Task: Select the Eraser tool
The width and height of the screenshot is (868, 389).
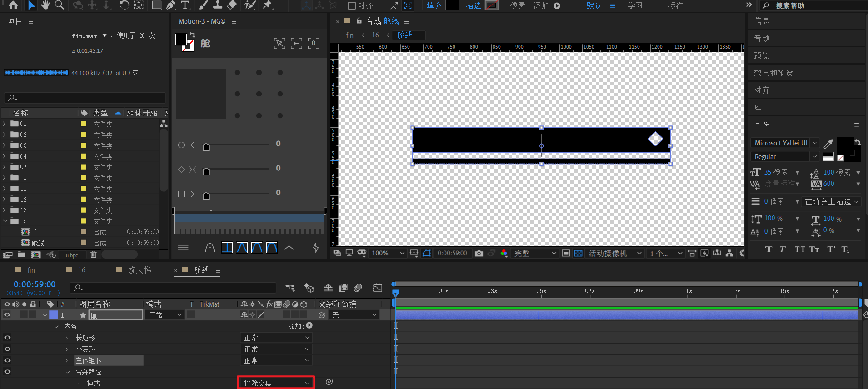Action: click(232, 5)
